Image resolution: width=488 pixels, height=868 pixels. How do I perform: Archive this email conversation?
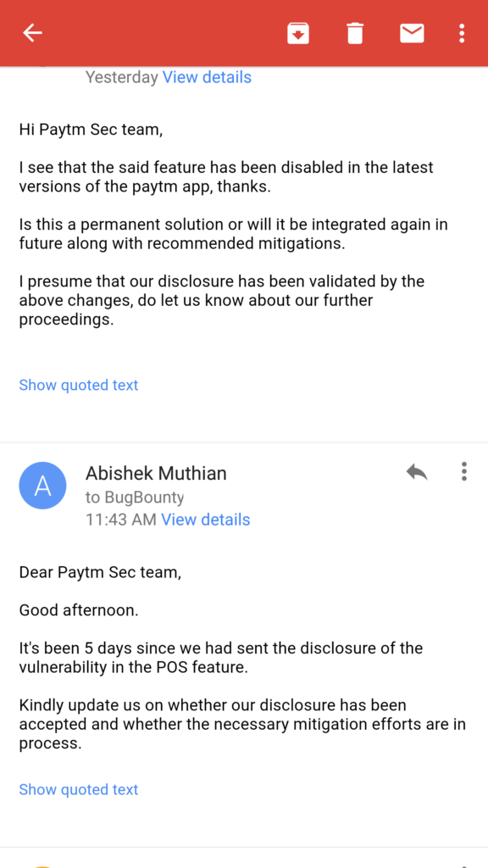tap(297, 33)
